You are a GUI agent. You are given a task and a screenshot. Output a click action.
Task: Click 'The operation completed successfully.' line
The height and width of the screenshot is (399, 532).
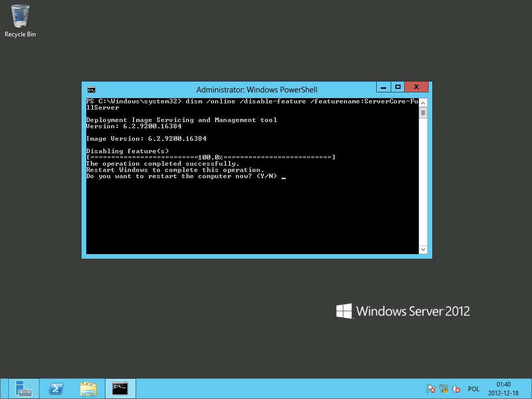coord(163,164)
